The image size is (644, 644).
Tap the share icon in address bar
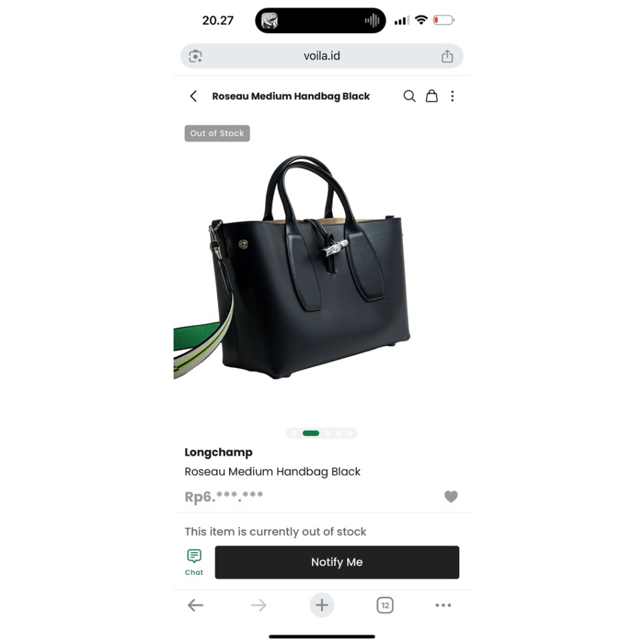[447, 56]
